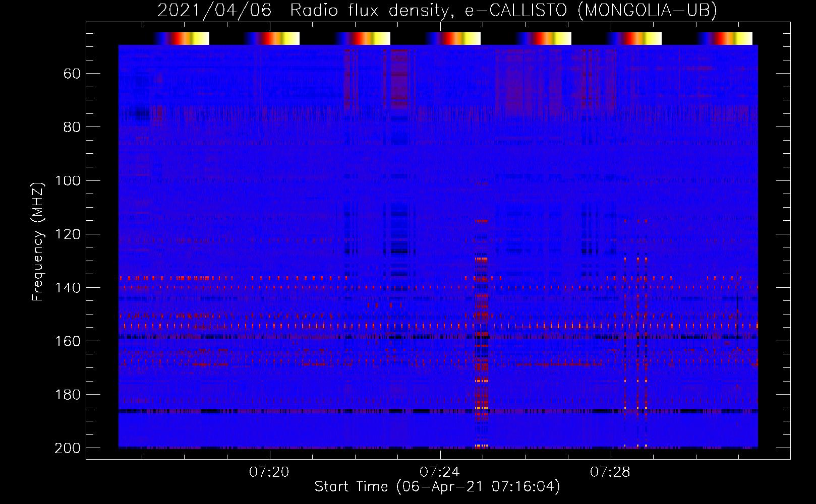The width and height of the screenshot is (816, 504).
Task: Select the 120 MHz frequency tick label
Action: pyautogui.click(x=68, y=234)
